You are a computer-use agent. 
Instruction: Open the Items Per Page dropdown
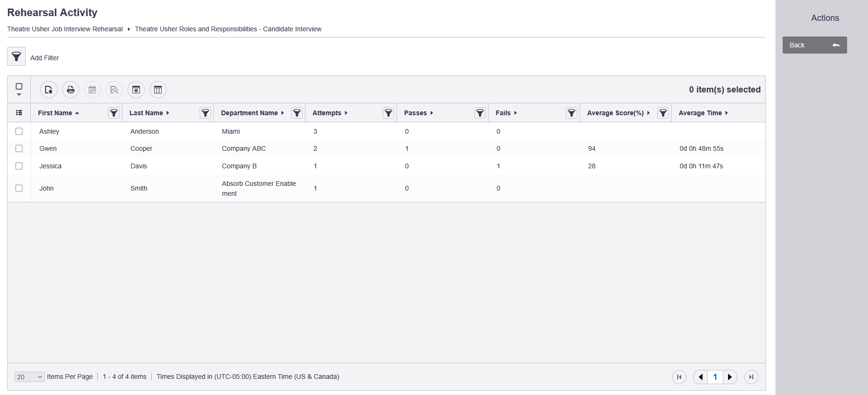pyautogui.click(x=29, y=377)
